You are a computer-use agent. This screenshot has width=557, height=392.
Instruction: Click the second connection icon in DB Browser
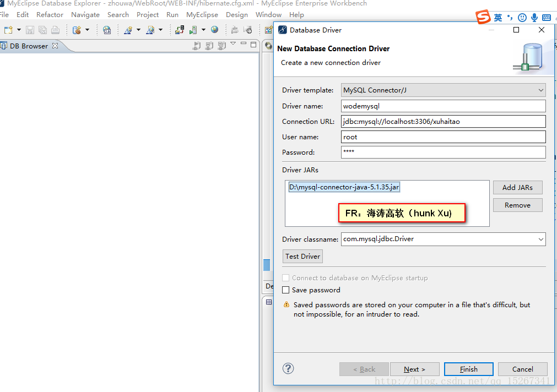pyautogui.click(x=209, y=46)
